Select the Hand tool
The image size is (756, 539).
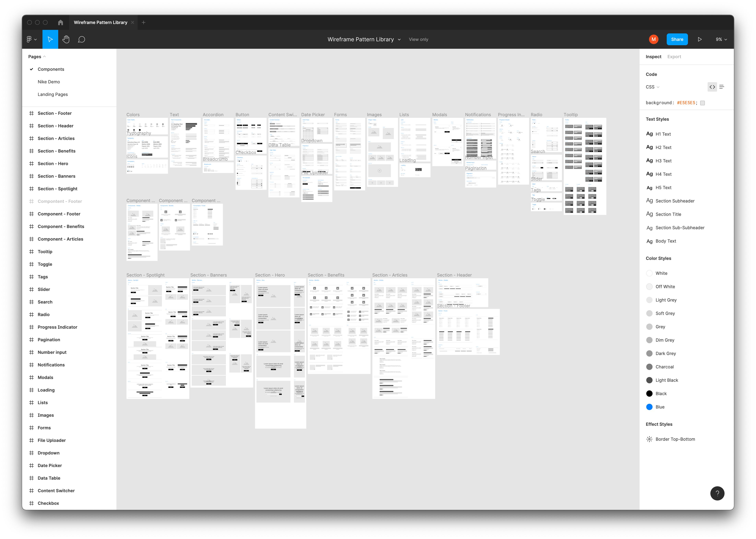[x=66, y=40]
